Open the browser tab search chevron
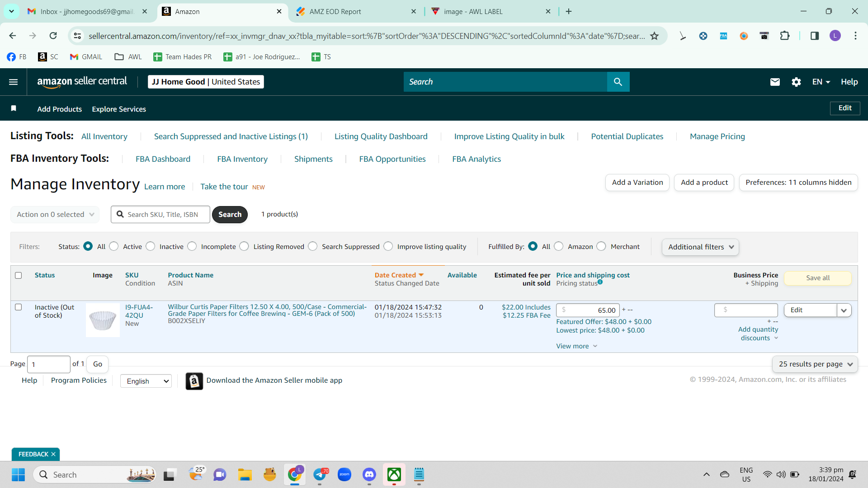The image size is (868, 488). [x=11, y=11]
